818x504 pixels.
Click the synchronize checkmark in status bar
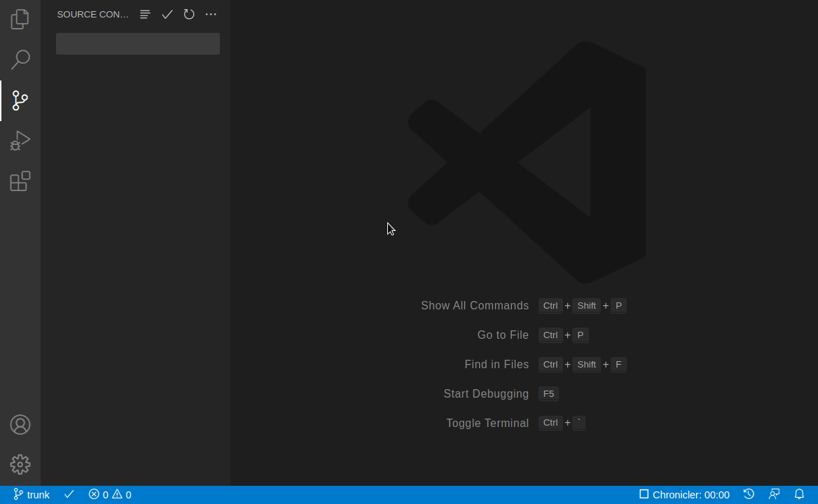(x=69, y=495)
